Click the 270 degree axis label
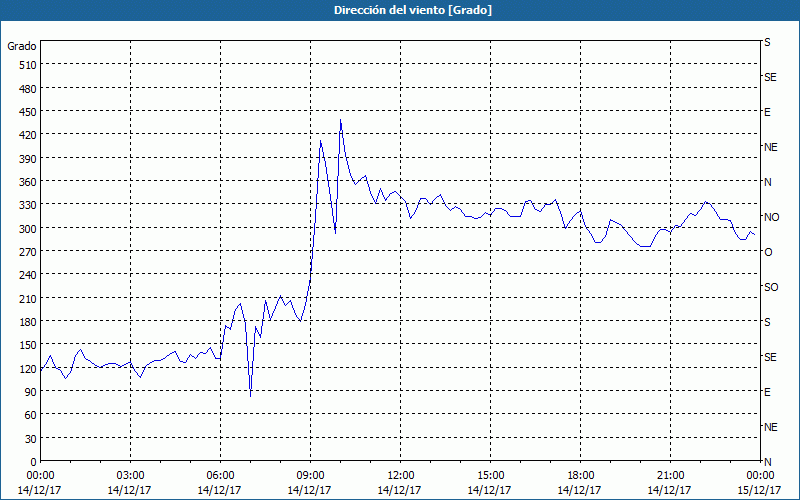Image resolution: width=800 pixels, height=500 pixels. point(28,252)
